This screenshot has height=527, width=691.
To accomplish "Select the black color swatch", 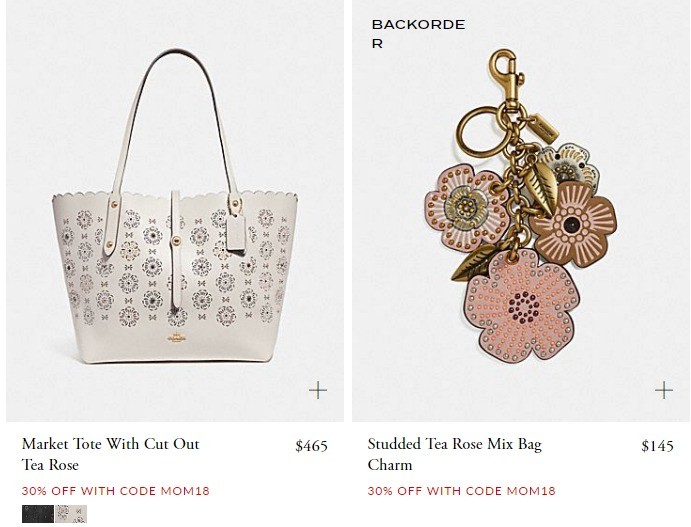I will (x=38, y=514).
